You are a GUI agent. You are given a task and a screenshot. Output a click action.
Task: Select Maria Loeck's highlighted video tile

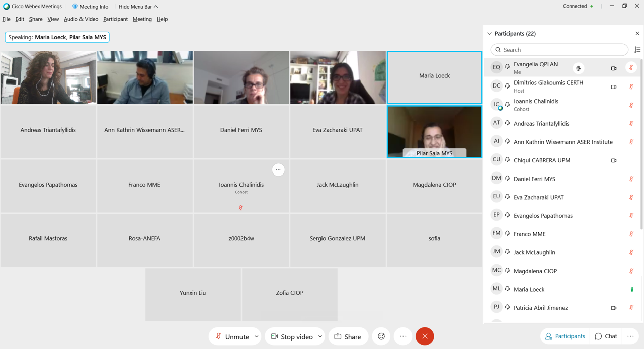(x=435, y=77)
